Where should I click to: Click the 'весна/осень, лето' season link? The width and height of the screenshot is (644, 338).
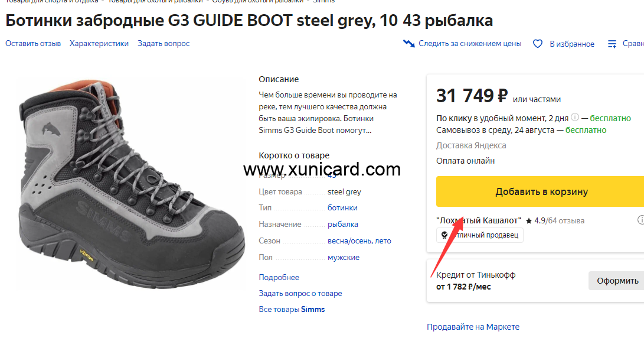click(359, 241)
